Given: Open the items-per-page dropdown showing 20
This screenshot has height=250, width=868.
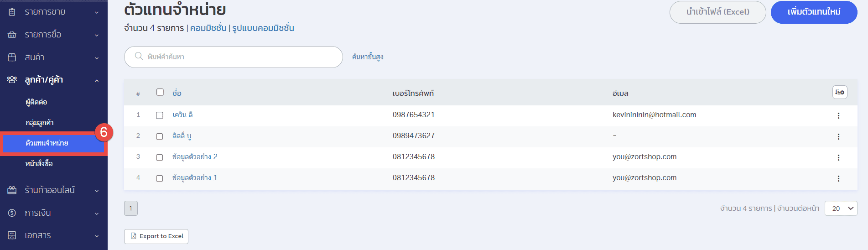Looking at the screenshot, I should [x=841, y=208].
